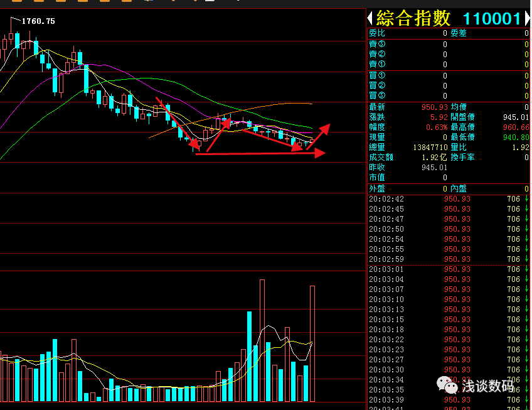
Task: Select the 買① bid row
Action: 449,75
